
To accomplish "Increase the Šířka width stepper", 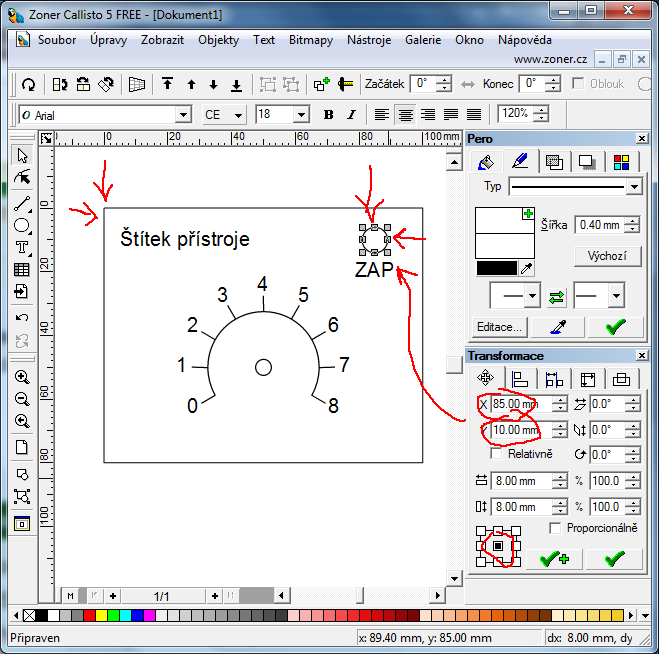I will click(x=632, y=221).
